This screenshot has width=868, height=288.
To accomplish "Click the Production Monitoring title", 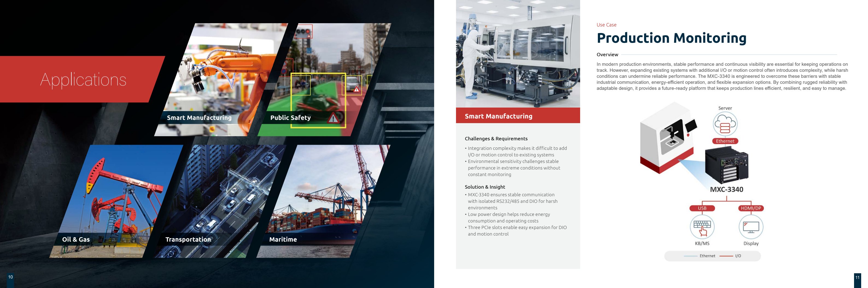I will pyautogui.click(x=671, y=38).
